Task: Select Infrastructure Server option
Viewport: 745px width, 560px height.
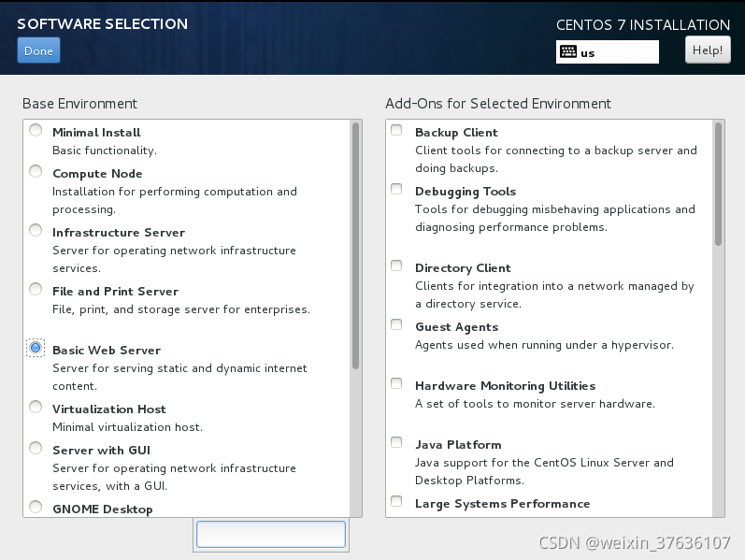Action: pyautogui.click(x=36, y=231)
